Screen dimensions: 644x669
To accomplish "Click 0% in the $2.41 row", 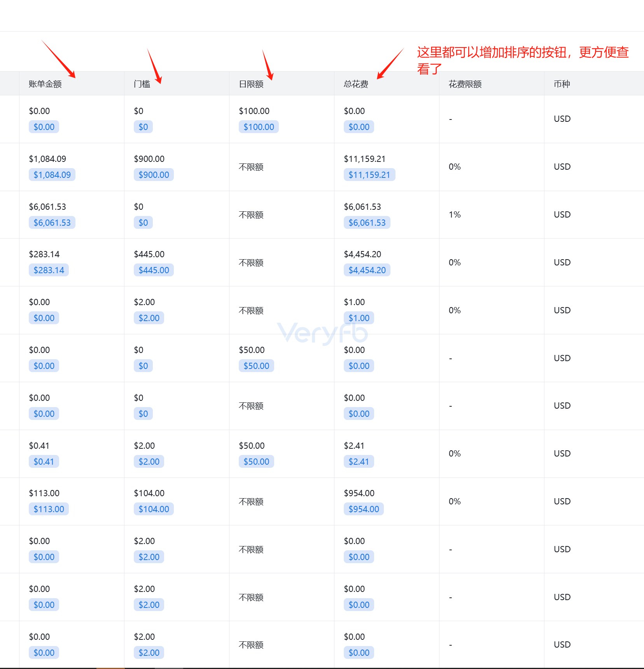I will pyautogui.click(x=455, y=453).
